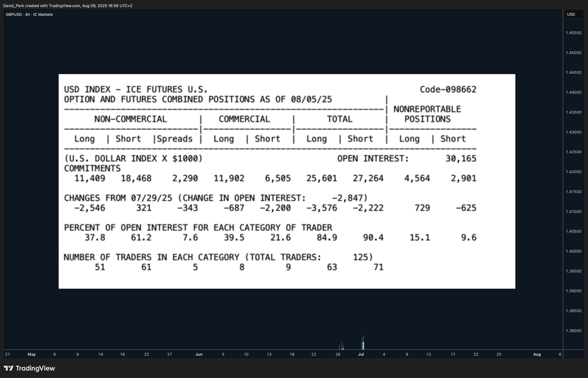Select the Aug marker on time axis

537,354
